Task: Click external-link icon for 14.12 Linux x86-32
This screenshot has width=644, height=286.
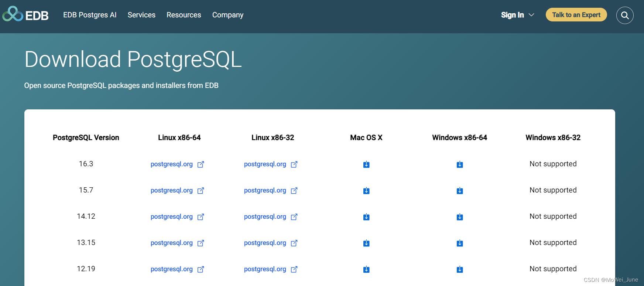Action: pos(294,217)
